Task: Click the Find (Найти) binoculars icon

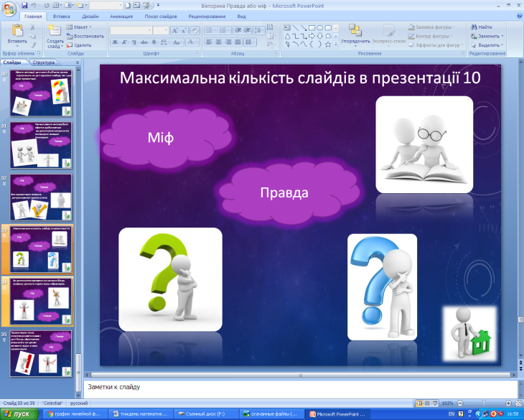Action: coord(474,27)
